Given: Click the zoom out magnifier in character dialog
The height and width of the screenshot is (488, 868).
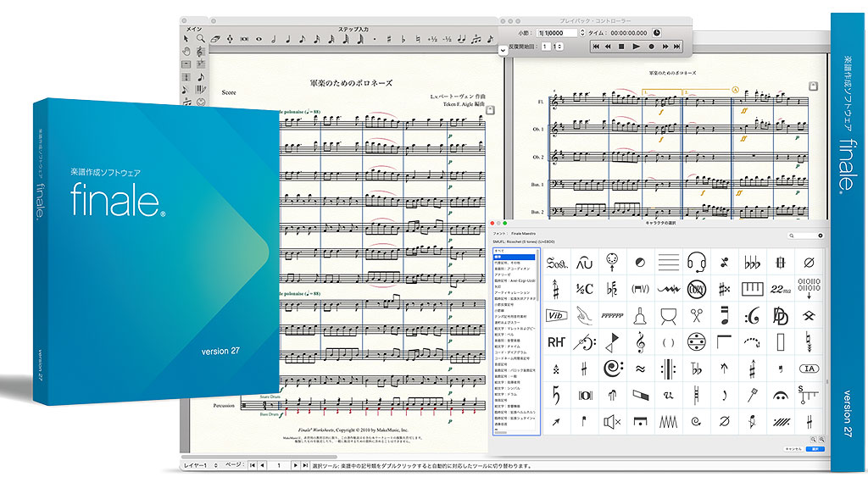Looking at the screenshot, I should 813,440.
